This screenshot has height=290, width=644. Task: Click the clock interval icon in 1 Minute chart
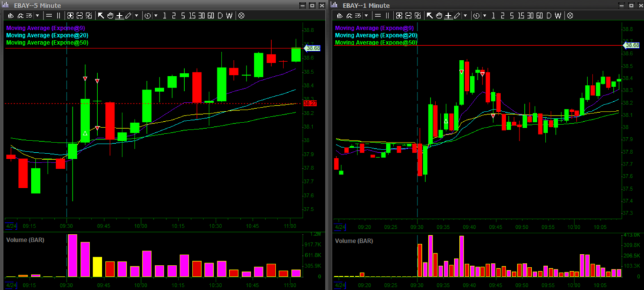pyautogui.click(x=477, y=15)
